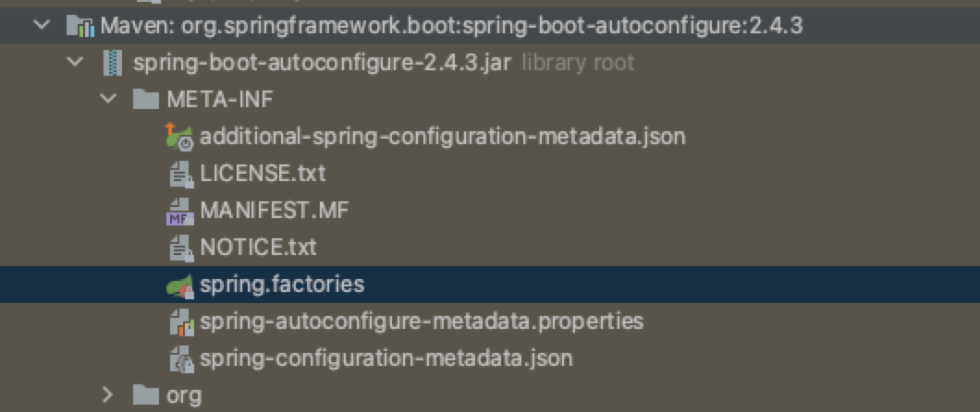Click the LICENSE.txt text file icon
The height and width of the screenshot is (412, 980).
coord(179,174)
